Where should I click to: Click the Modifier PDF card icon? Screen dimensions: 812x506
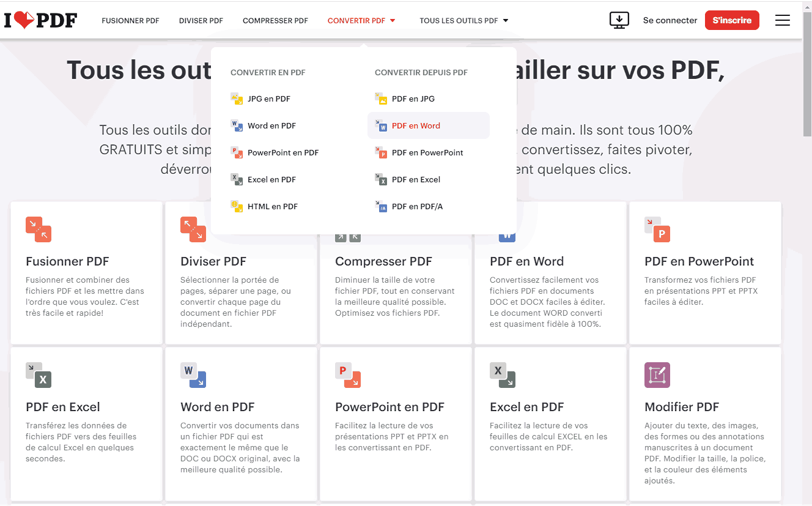tap(657, 375)
